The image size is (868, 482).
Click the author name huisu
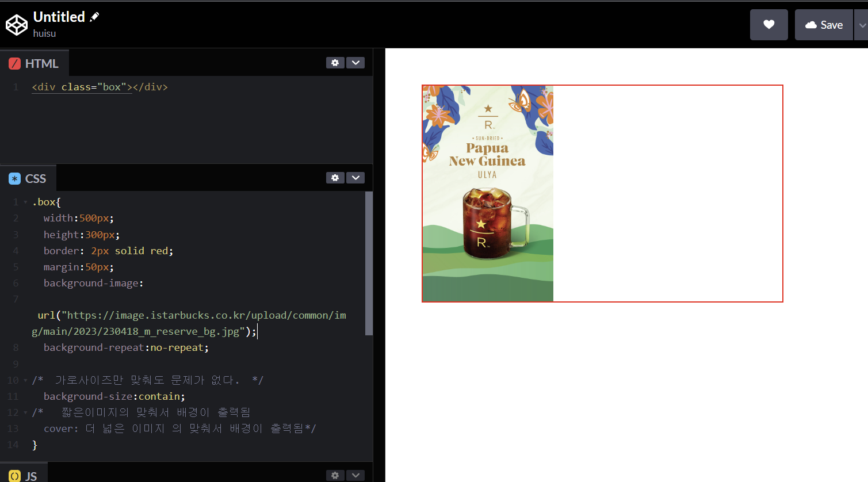[x=44, y=33]
